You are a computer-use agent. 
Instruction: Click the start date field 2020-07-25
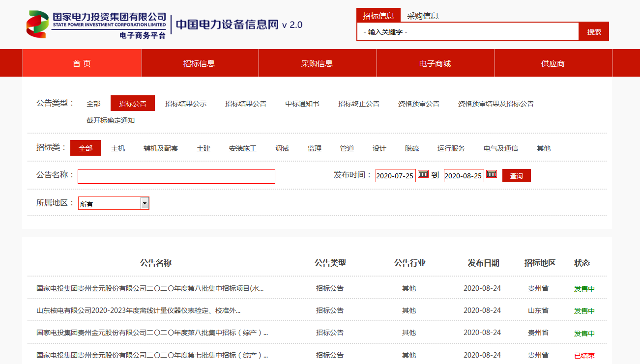(396, 176)
